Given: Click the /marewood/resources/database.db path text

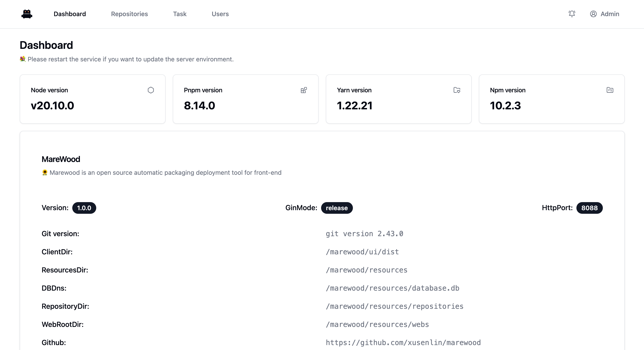Looking at the screenshot, I should [392, 288].
